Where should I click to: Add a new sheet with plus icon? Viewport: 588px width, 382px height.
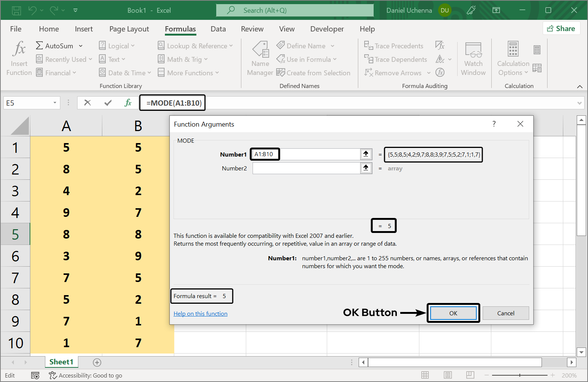click(x=97, y=362)
